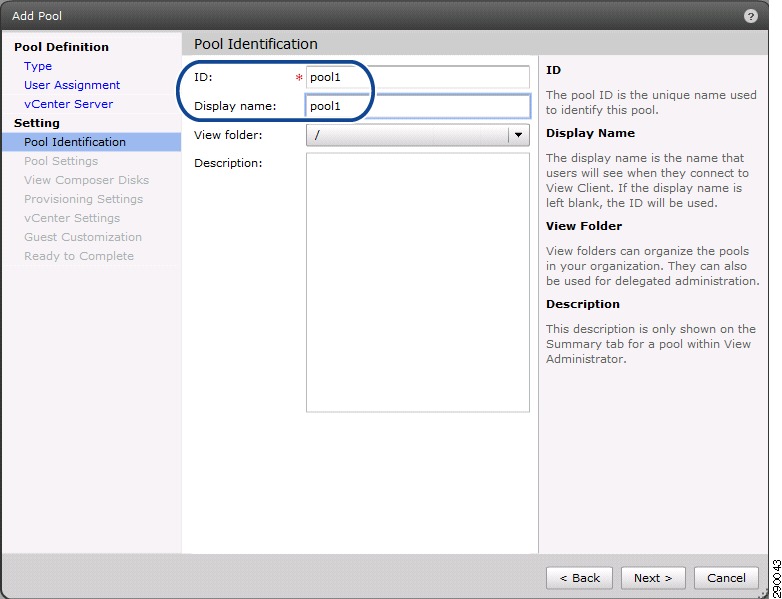Open the vCenter Server step
Image resolution: width=782 pixels, height=599 pixels.
pyautogui.click(x=68, y=104)
